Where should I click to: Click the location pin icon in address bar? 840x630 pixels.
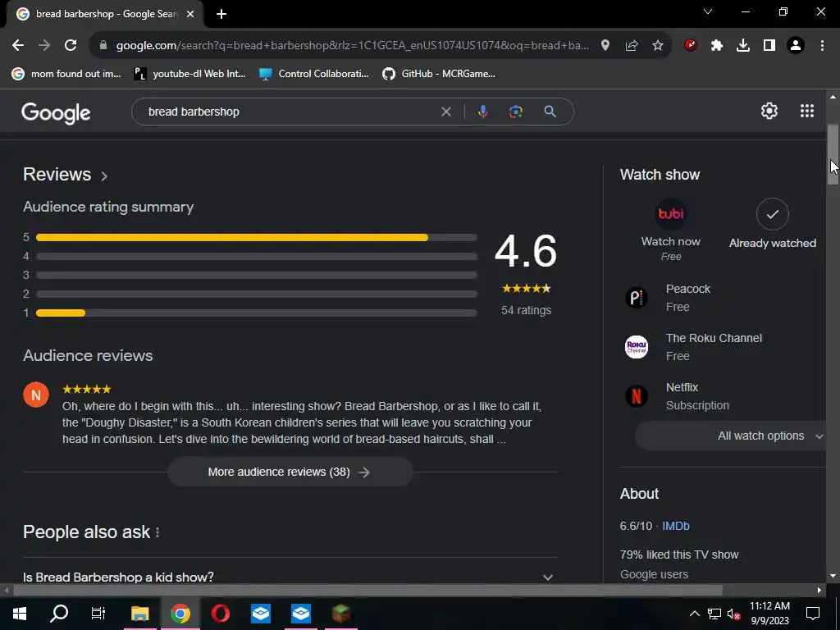605,45
